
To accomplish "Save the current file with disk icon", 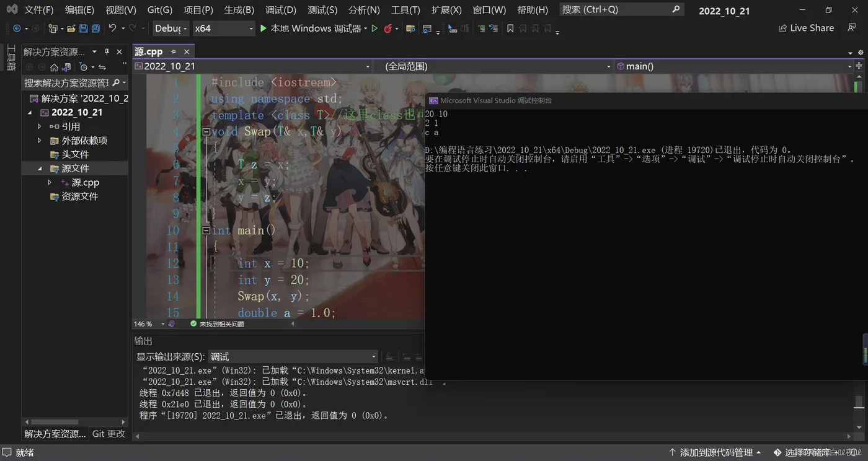I will [84, 29].
